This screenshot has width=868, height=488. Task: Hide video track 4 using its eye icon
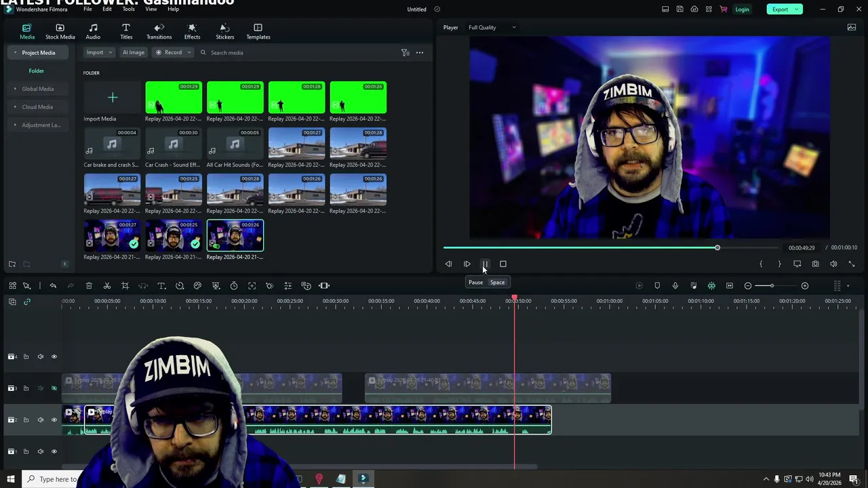coord(54,357)
